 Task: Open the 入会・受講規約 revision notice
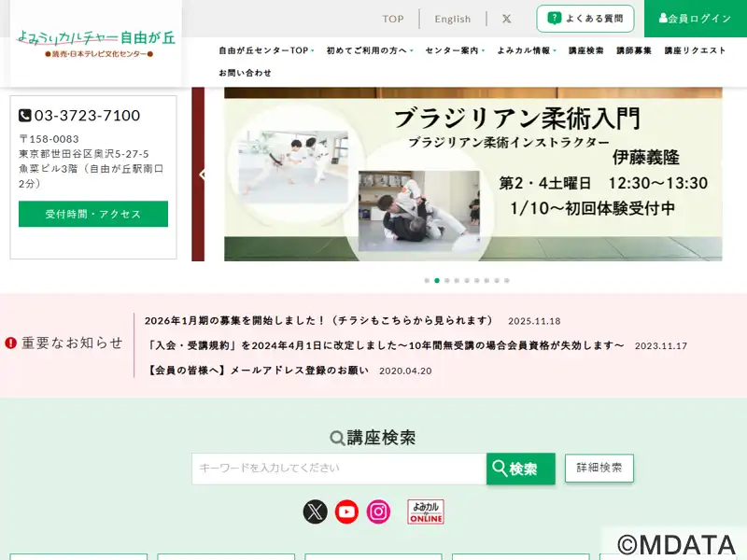(x=385, y=345)
